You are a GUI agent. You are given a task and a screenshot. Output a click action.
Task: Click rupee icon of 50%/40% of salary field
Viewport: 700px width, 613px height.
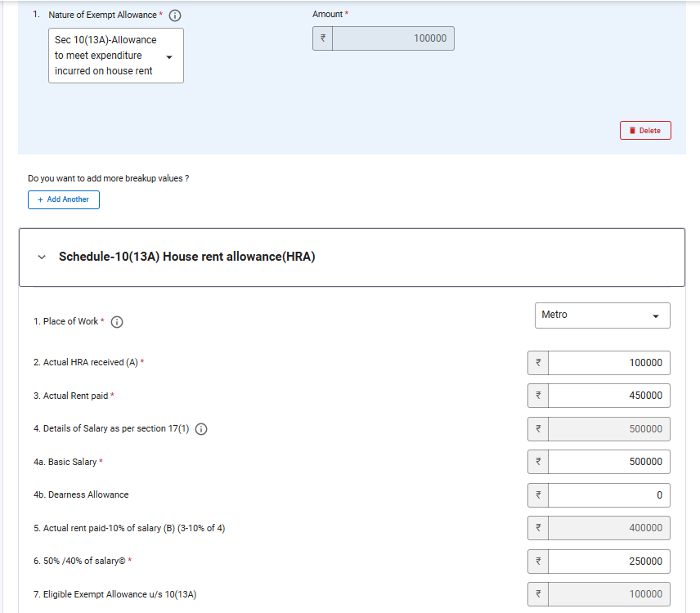538,562
